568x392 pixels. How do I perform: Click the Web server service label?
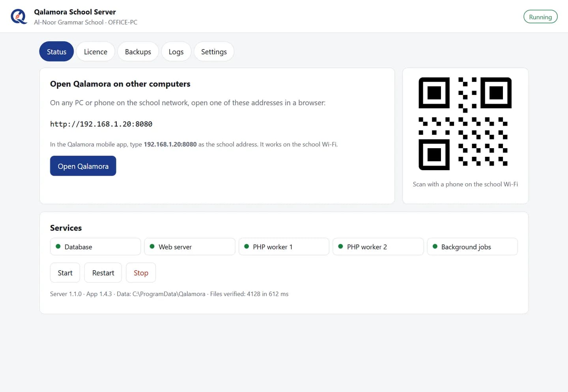pos(175,247)
